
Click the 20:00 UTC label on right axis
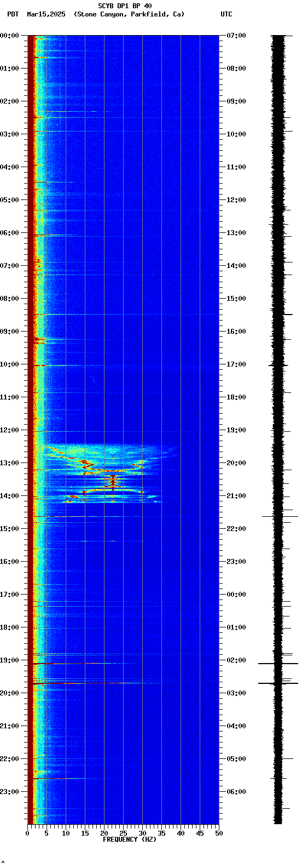point(236,463)
